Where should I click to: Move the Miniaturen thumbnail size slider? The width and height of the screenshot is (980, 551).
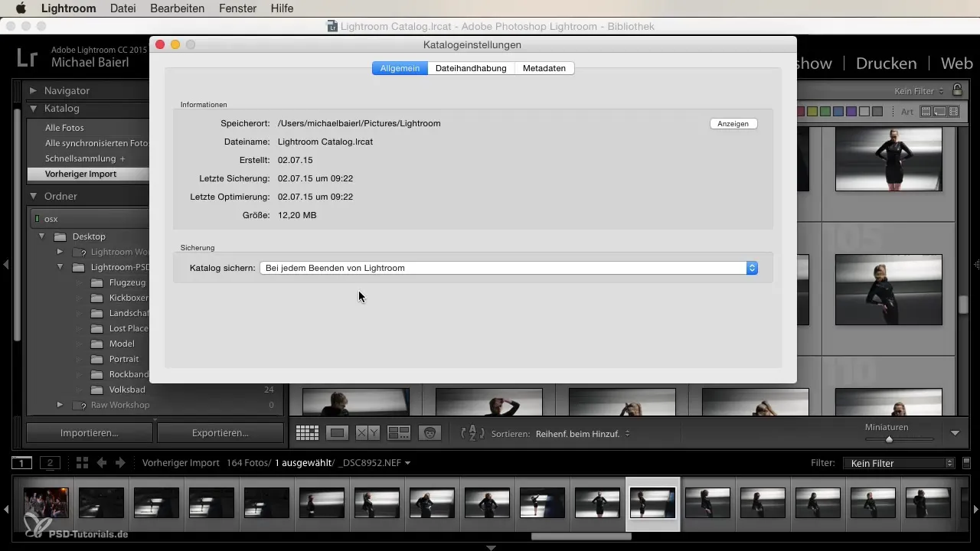pos(889,439)
